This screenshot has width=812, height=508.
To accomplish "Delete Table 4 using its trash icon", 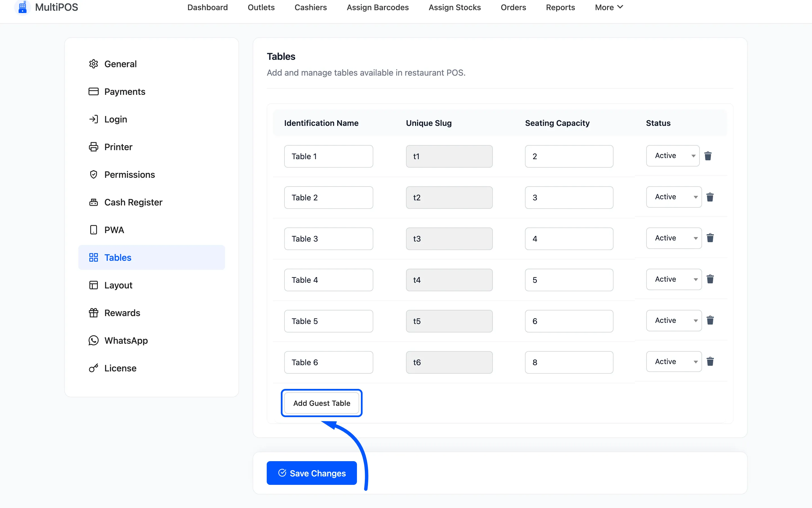I will (710, 279).
